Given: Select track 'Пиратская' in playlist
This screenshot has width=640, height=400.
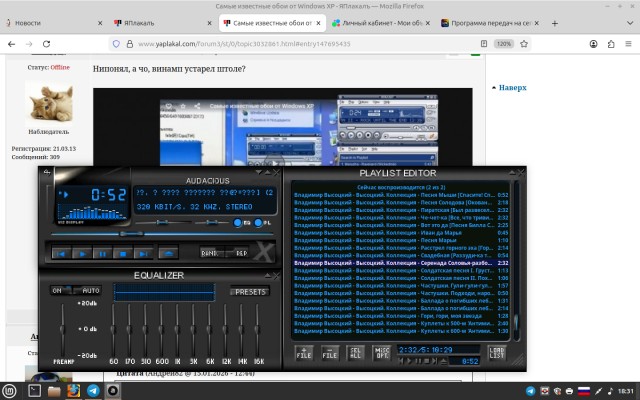Looking at the screenshot, I should click(401, 210).
